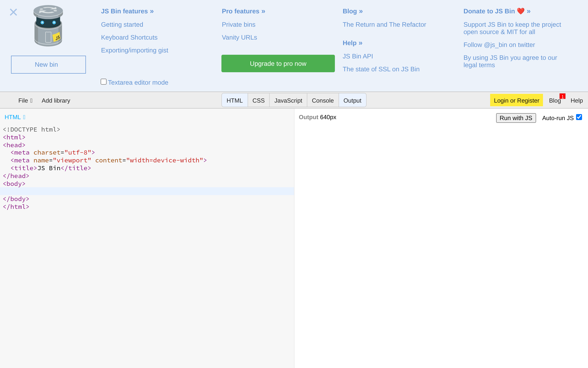
Task: Open the Vanity URLs link
Action: pos(239,37)
